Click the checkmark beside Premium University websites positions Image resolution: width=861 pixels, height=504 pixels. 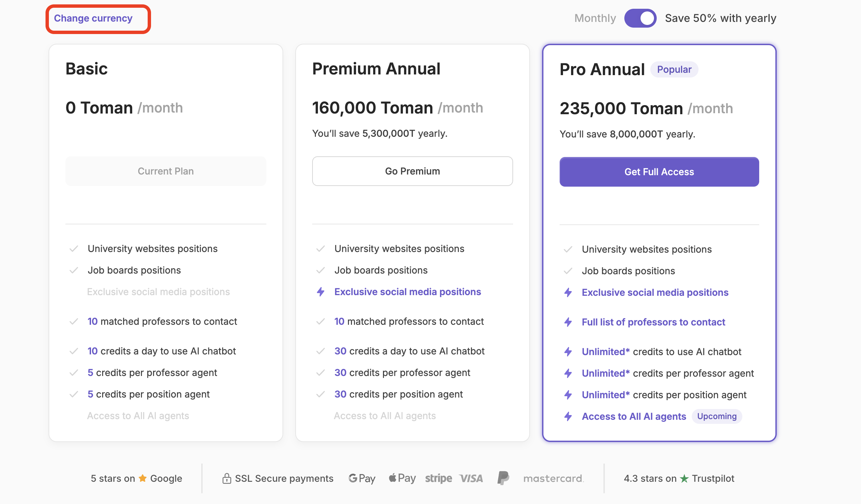click(x=321, y=249)
